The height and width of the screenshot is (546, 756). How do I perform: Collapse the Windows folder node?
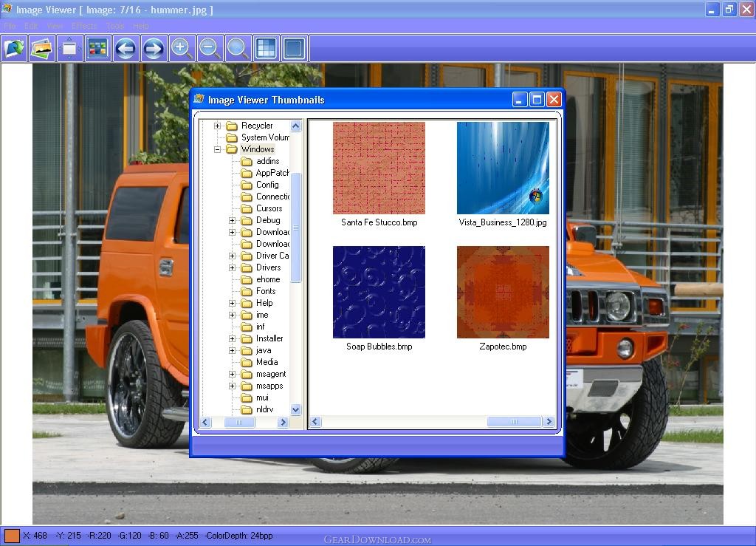click(218, 149)
